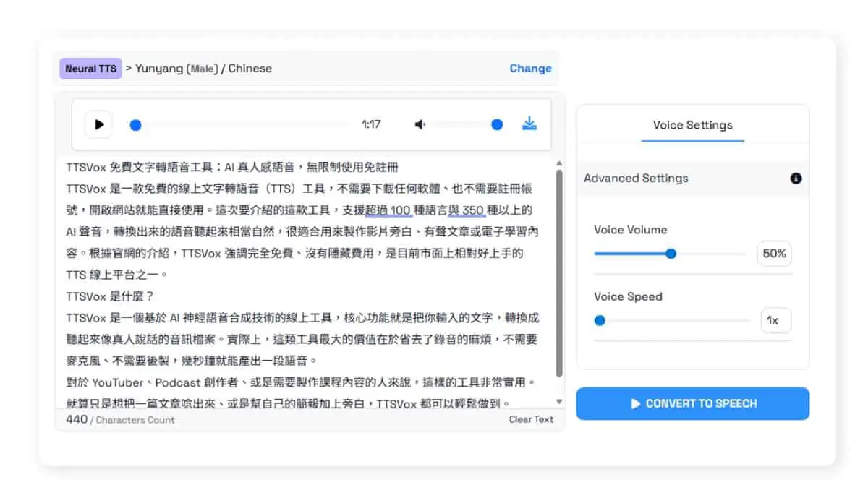Open Advanced Settings info icon
868x503 pixels.
point(796,178)
